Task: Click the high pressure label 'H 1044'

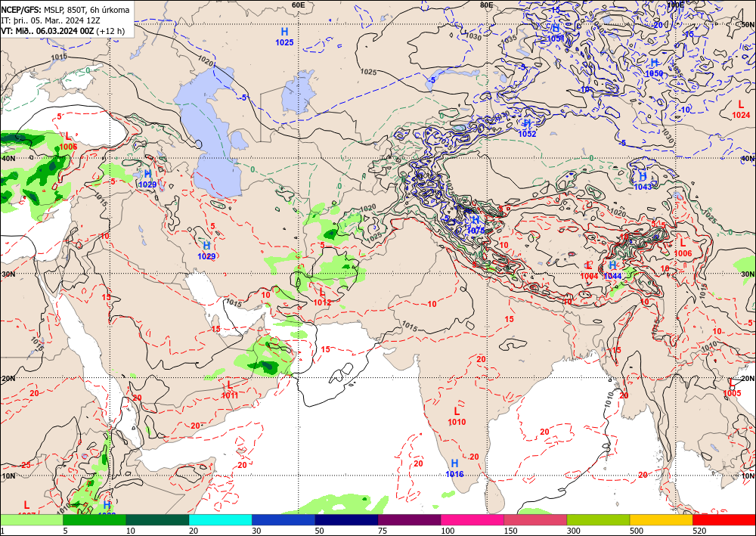Action: [612, 271]
